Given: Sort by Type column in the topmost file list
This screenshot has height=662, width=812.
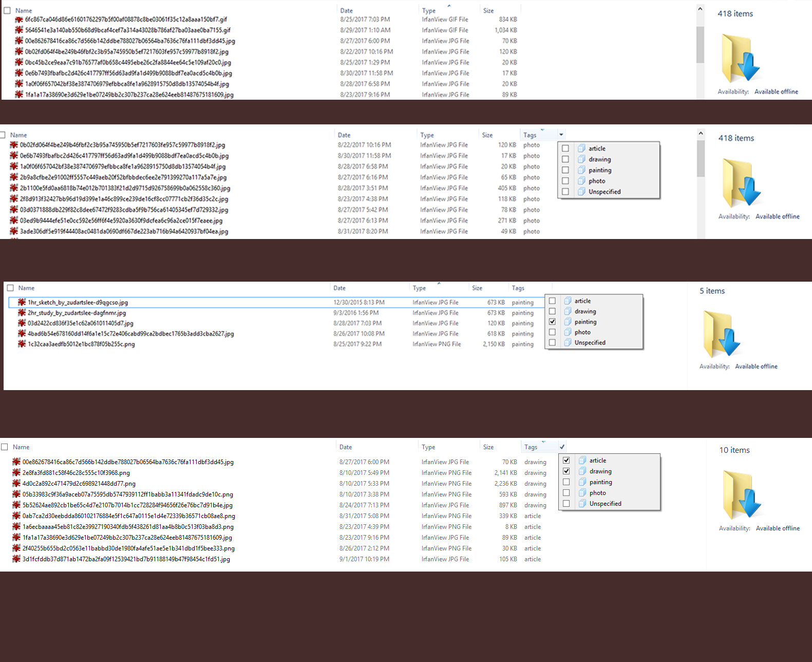Looking at the screenshot, I should pyautogui.click(x=429, y=11).
